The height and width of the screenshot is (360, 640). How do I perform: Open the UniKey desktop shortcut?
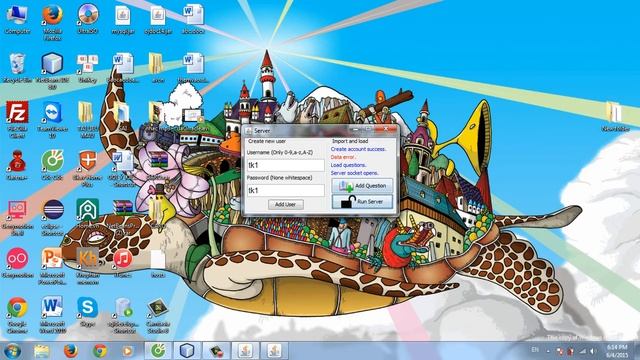(87, 68)
